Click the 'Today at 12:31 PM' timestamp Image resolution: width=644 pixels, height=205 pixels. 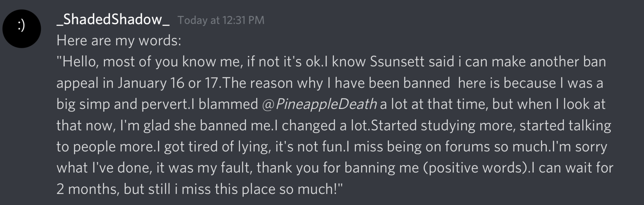pyautogui.click(x=221, y=20)
